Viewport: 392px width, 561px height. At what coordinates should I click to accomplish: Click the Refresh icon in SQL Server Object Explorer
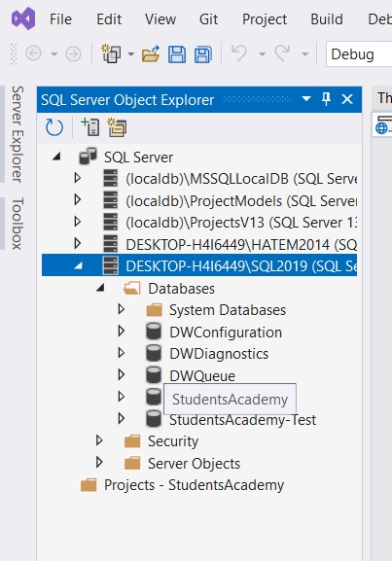pos(54,127)
